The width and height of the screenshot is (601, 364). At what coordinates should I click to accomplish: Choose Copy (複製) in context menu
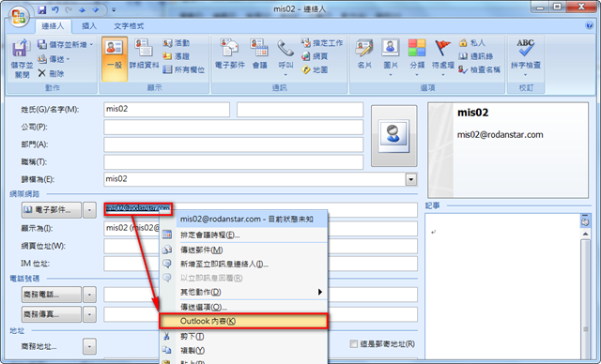(244, 350)
